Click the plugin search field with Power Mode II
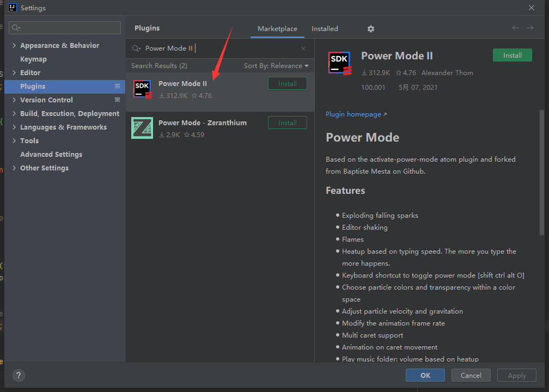549x392 pixels. [x=220, y=48]
